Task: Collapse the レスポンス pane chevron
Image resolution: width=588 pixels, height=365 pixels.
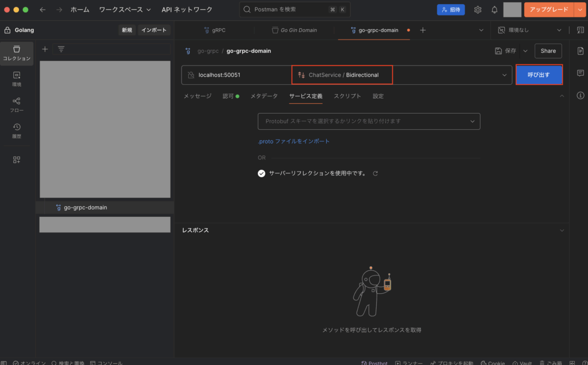Action: 562,230
